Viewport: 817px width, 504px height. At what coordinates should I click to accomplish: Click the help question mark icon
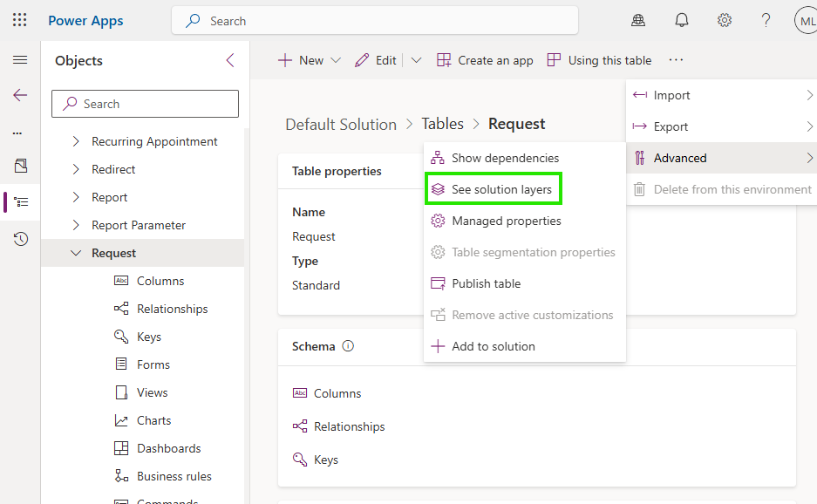[766, 20]
